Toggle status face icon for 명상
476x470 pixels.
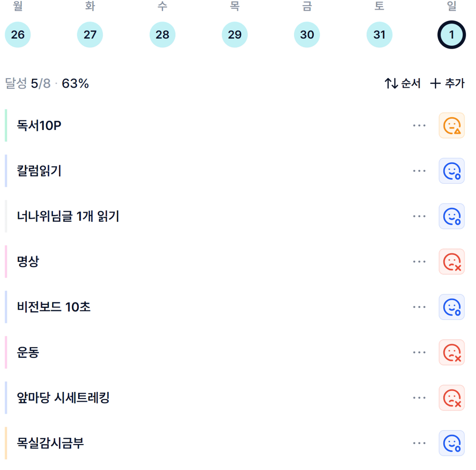coord(451,262)
